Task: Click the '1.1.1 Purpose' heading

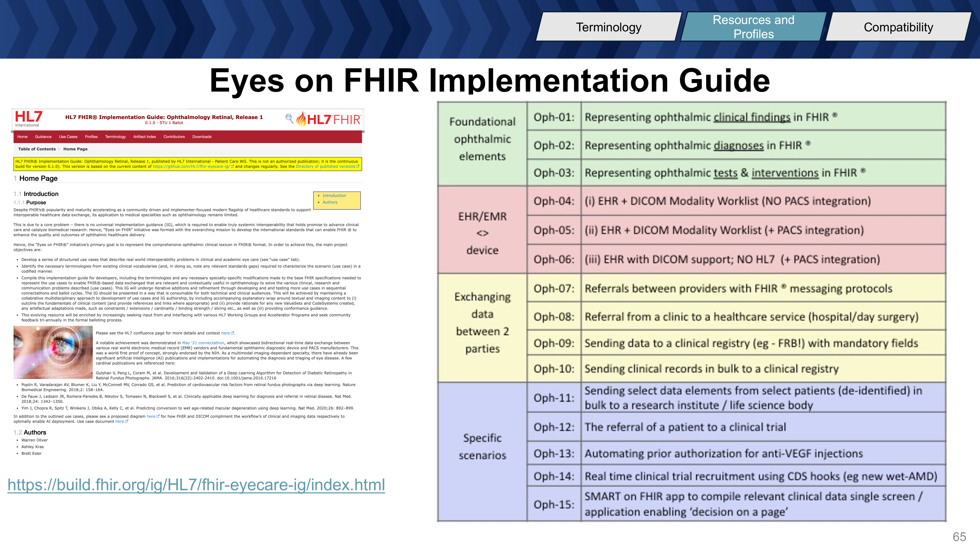Action: (30, 203)
